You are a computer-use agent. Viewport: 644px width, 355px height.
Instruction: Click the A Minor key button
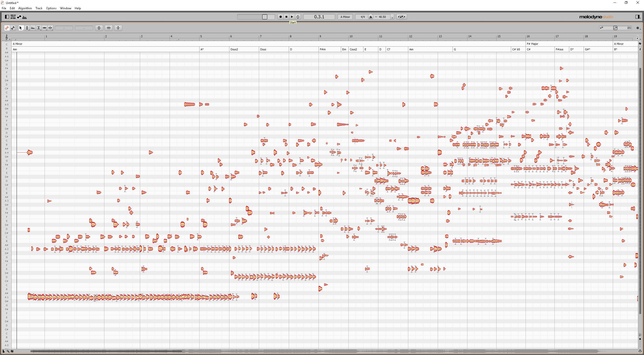tap(345, 17)
